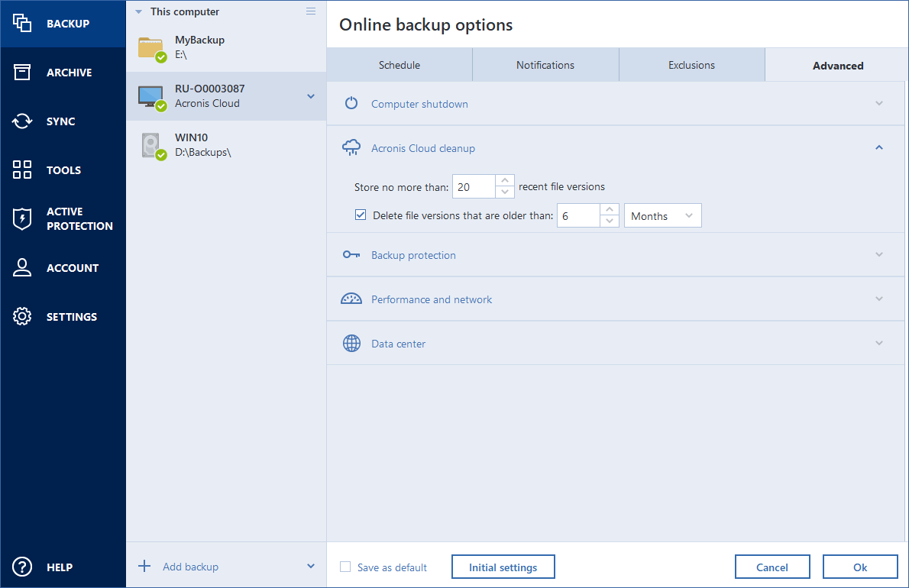Viewport: 909px width, 588px height.
Task: Increase recent file versions count stepper
Action: 505,182
